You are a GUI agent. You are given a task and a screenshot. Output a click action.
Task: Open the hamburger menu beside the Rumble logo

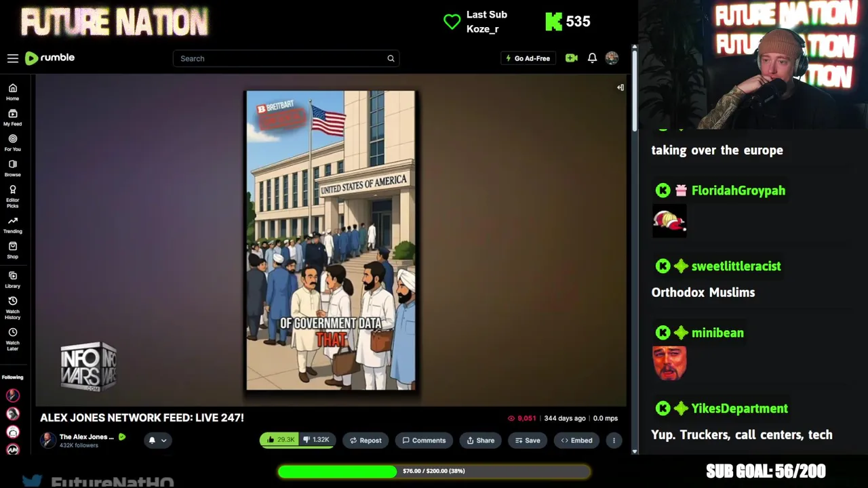click(12, 58)
